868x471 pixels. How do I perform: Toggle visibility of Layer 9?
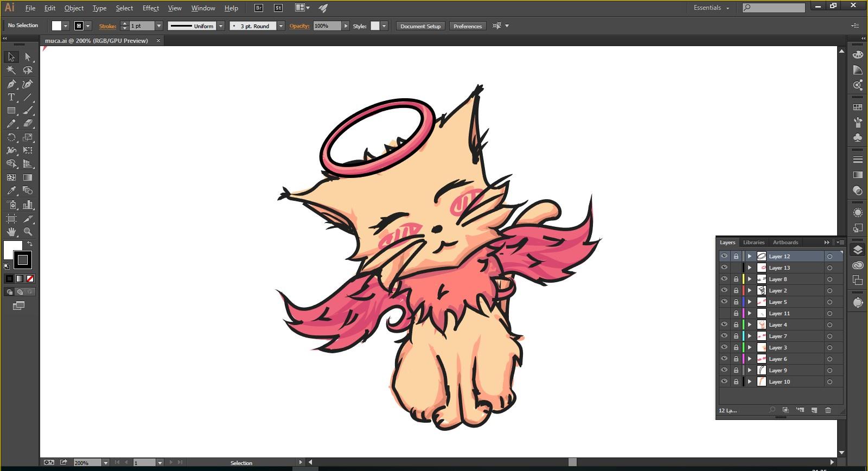coord(724,370)
